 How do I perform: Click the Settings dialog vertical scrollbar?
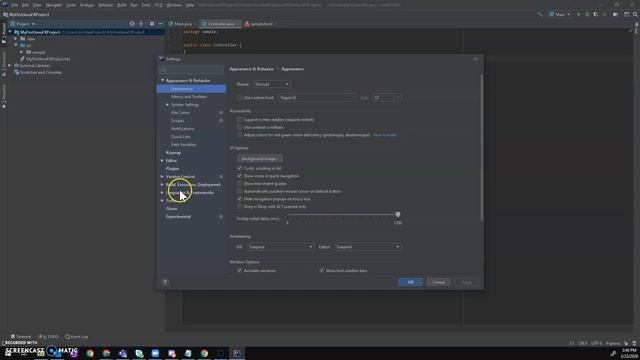482,147
